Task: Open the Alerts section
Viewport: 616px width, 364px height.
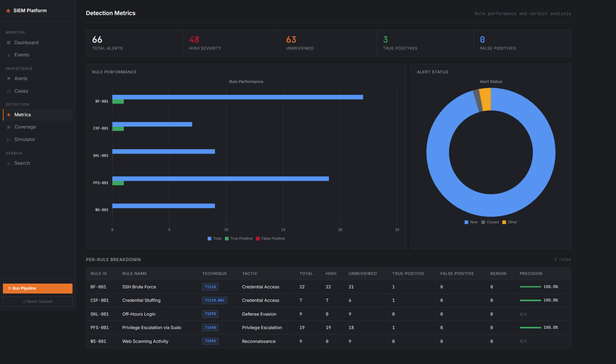Action: pos(38,79)
